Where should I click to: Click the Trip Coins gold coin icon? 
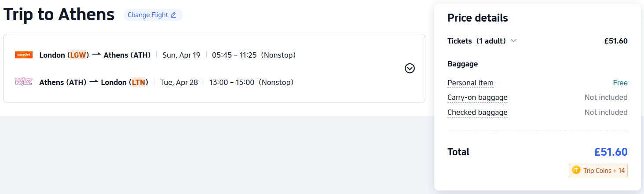click(576, 170)
